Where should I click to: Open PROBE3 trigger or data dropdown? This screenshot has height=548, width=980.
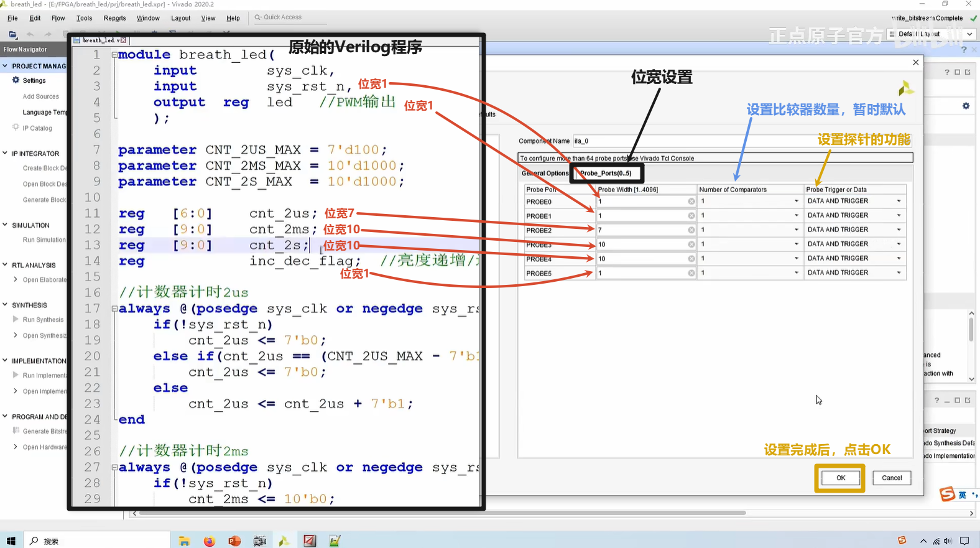click(x=899, y=244)
